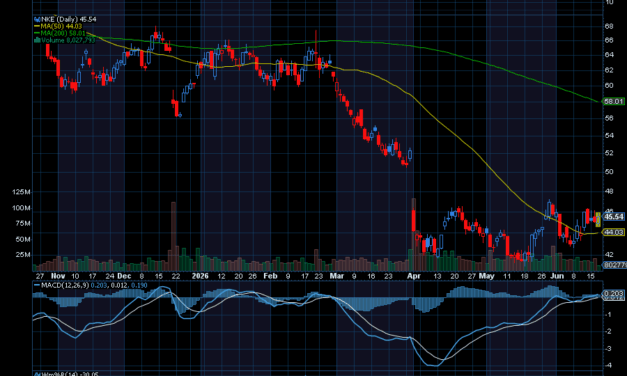This screenshot has height=376, width=627.
Task: Click the 26 date label before Feb
Action: (252, 276)
